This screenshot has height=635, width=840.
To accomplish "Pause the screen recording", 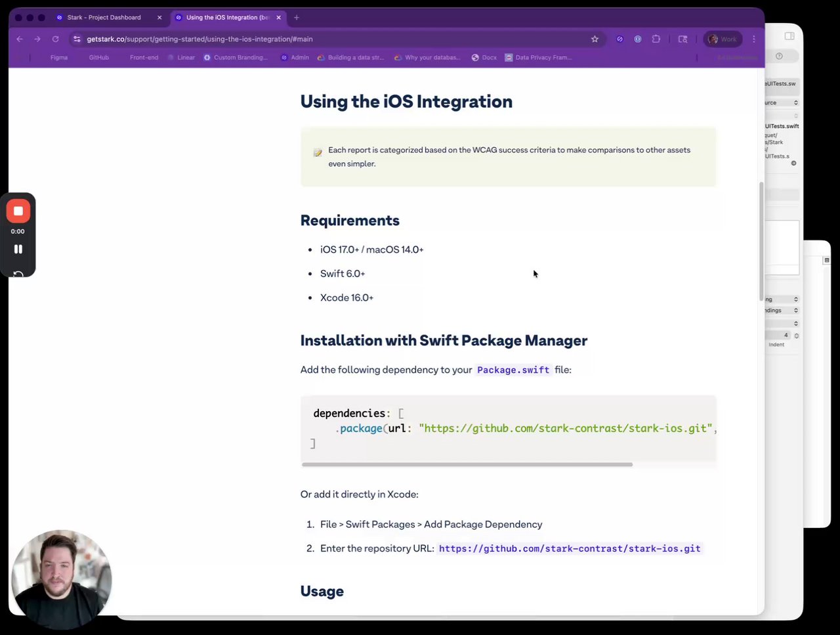I will 18,249.
